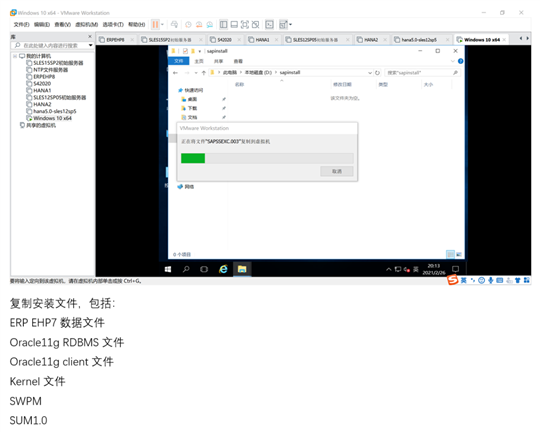Select hana5.0-sles12sp5 in the library tree
Image resolution: width=540 pixels, height=432 pixels.
tap(54, 111)
